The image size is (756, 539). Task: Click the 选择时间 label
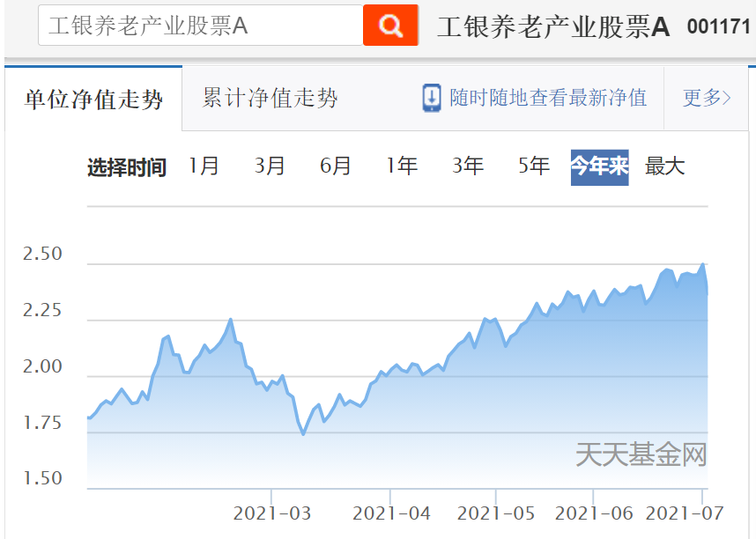[x=127, y=167]
